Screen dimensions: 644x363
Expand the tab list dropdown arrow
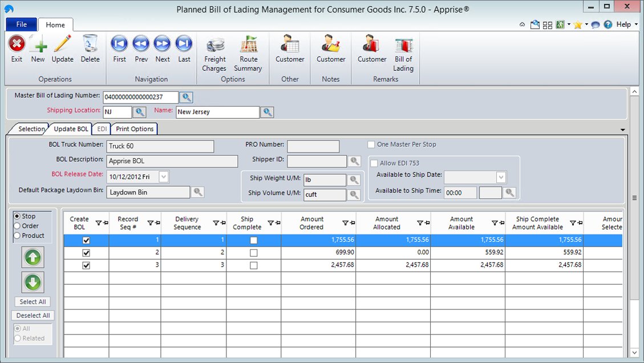tap(623, 130)
